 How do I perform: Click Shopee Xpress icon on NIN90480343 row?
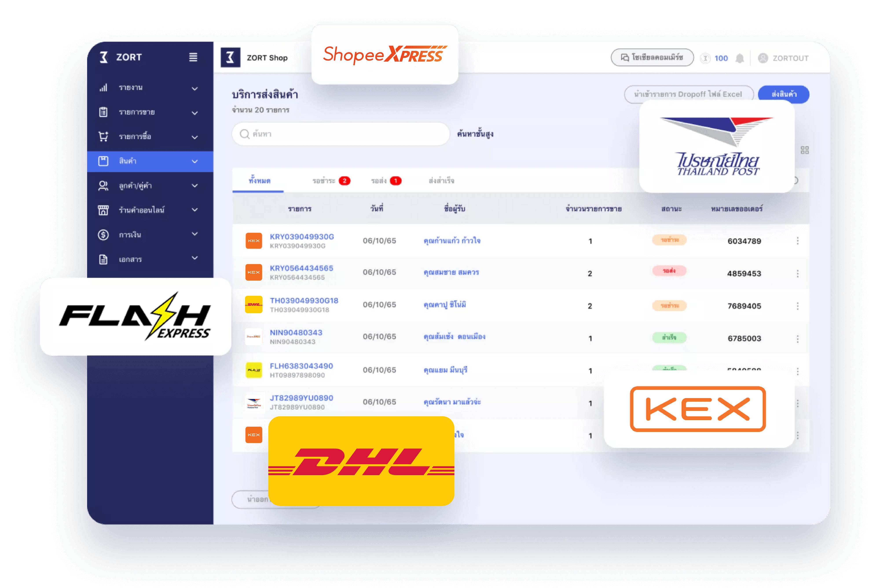254,337
